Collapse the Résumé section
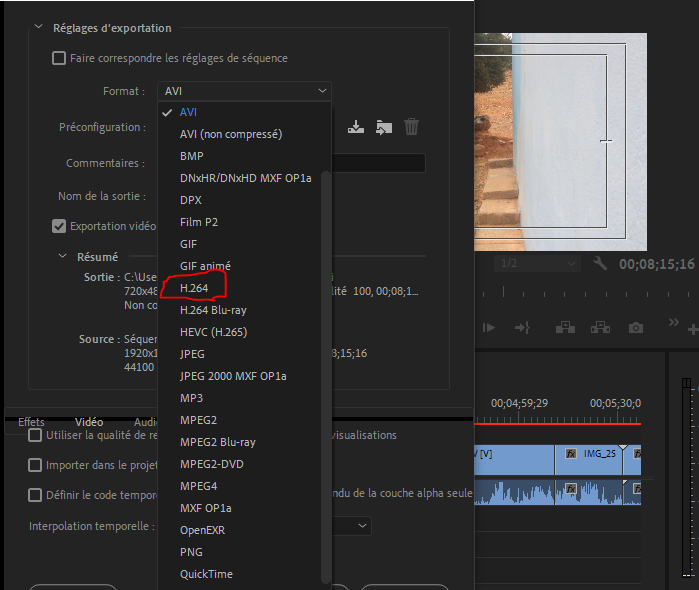699x590 pixels. pos(62,256)
